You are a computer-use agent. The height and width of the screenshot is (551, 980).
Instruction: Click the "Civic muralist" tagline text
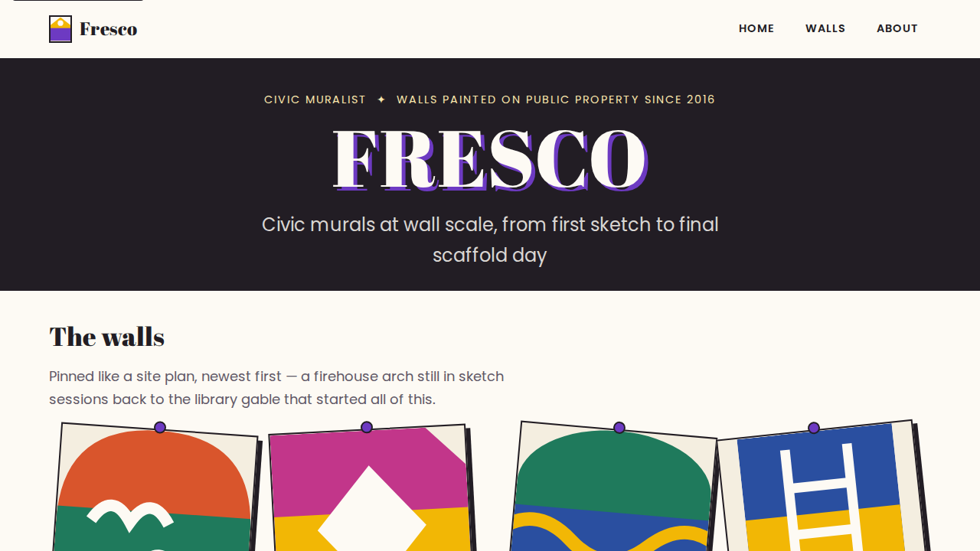click(x=315, y=99)
